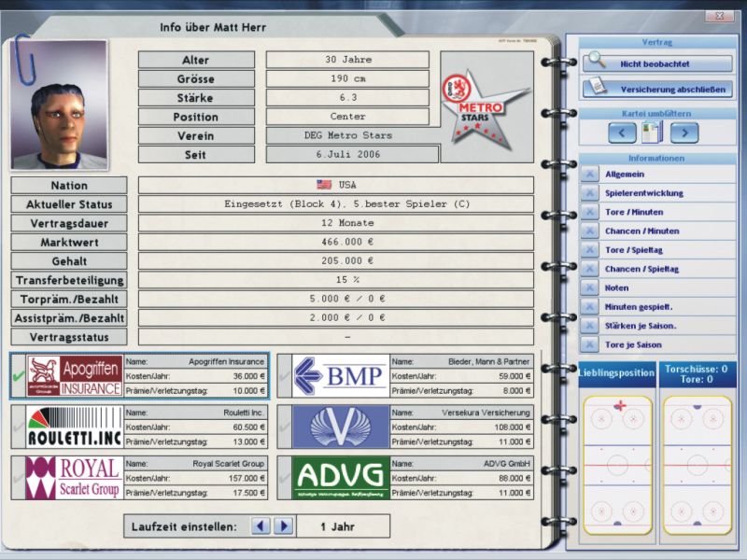Click the Vertragsdauer value 12 Monate

click(x=347, y=223)
